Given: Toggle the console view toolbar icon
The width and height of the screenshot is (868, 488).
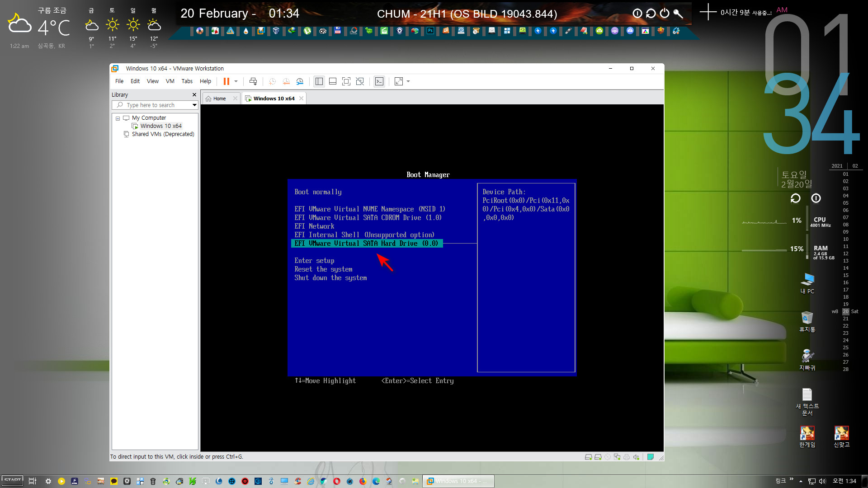Looking at the screenshot, I should tap(379, 81).
